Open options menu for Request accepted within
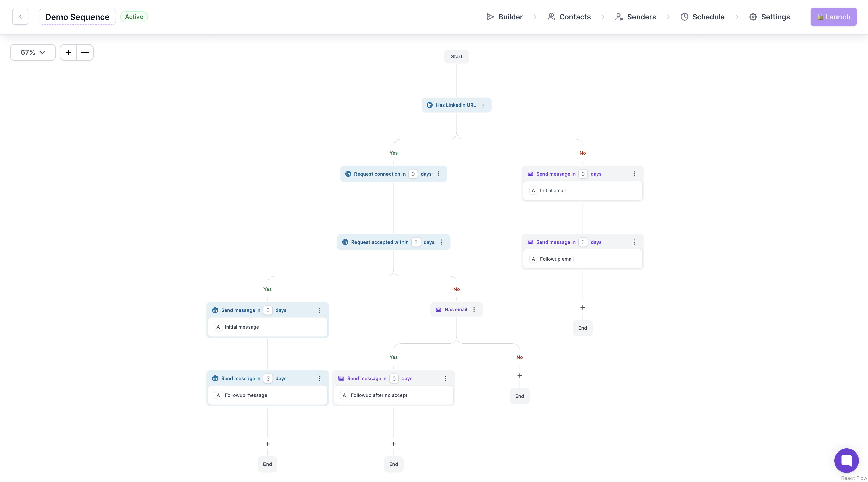Image resolution: width=868 pixels, height=482 pixels. tap(441, 242)
